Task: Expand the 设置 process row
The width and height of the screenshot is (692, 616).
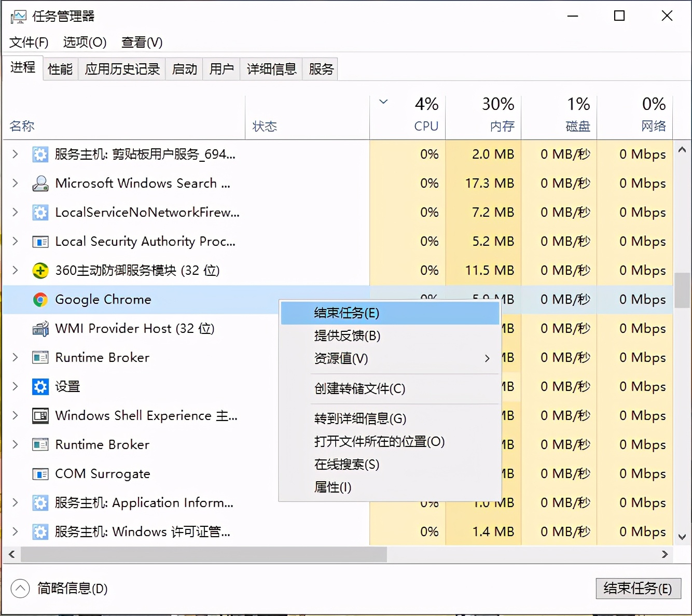Action: (15, 386)
